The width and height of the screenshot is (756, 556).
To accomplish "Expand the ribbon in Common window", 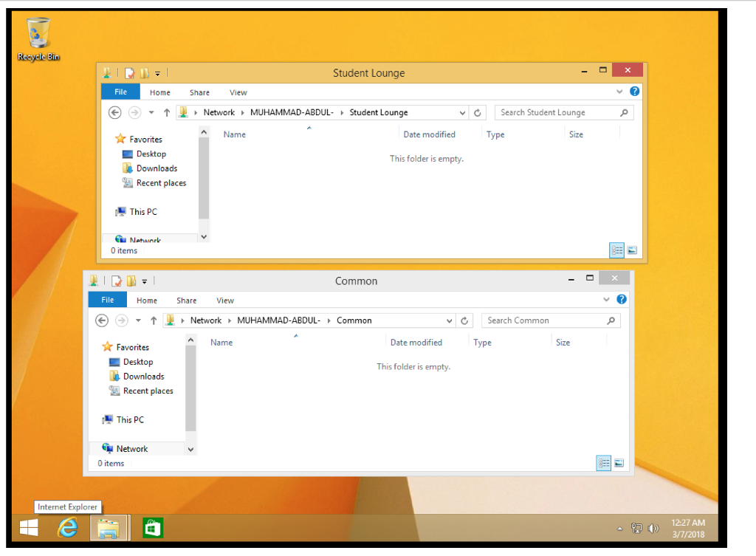I will [607, 300].
